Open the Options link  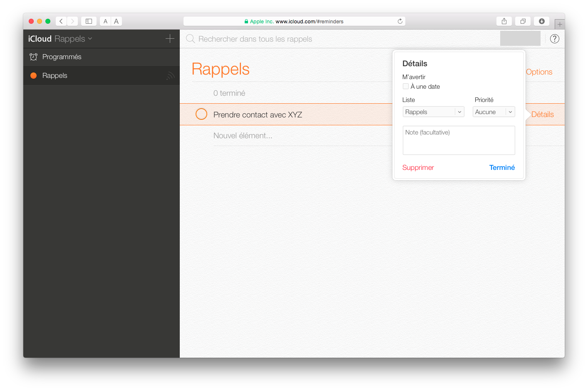click(539, 72)
